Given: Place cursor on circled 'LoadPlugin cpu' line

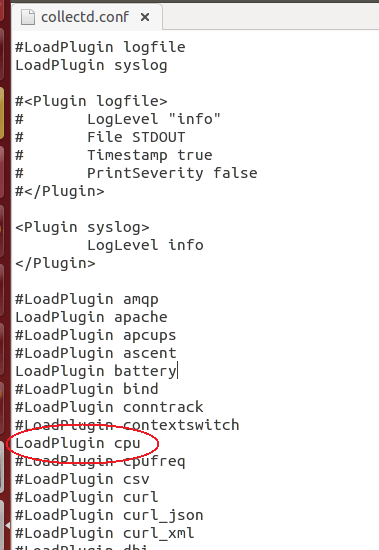Looking at the screenshot, I should [78, 443].
